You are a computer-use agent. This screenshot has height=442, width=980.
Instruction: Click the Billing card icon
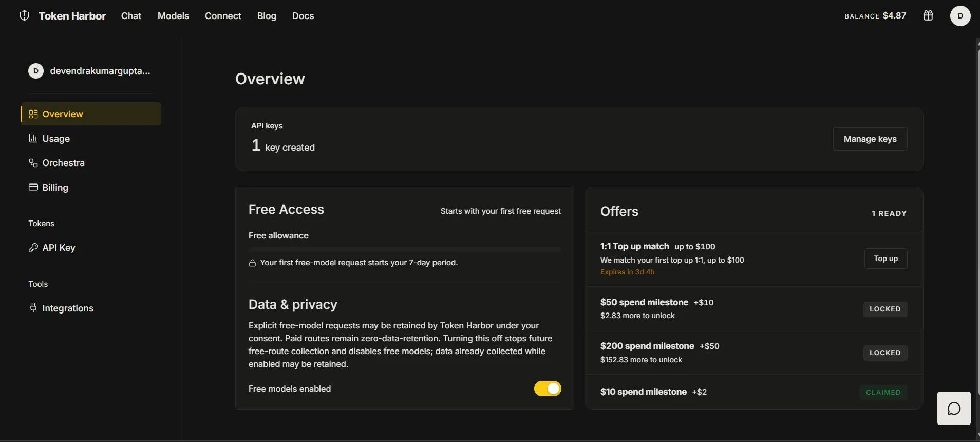[33, 187]
